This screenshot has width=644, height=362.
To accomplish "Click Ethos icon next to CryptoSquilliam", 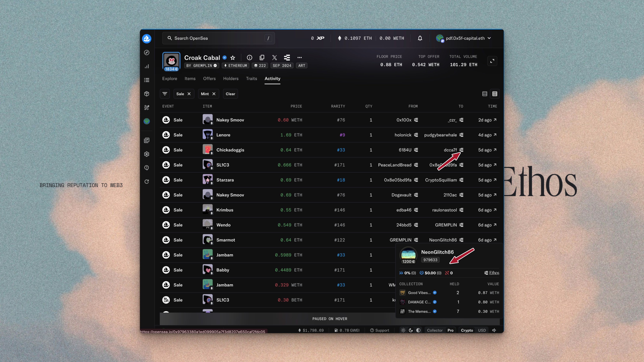I will coord(461,180).
